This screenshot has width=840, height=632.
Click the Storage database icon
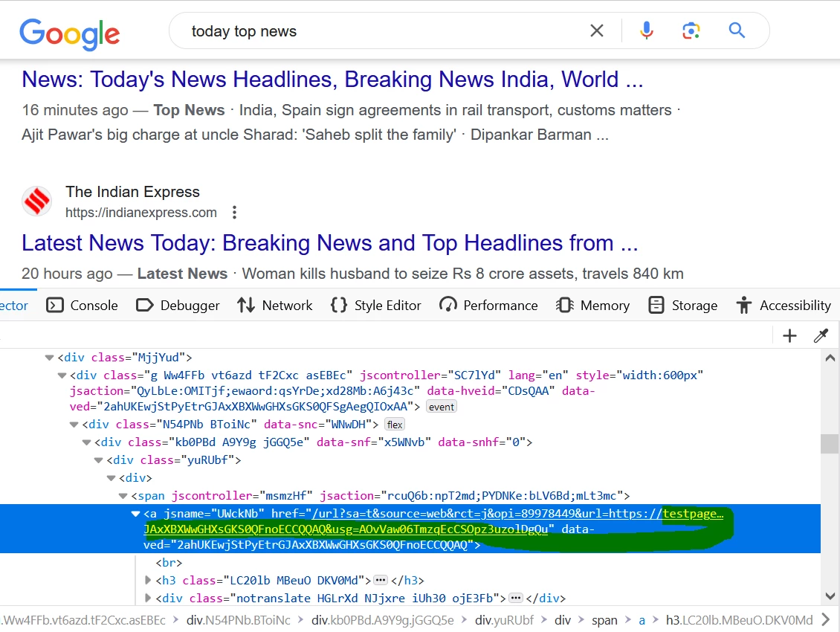tap(656, 305)
